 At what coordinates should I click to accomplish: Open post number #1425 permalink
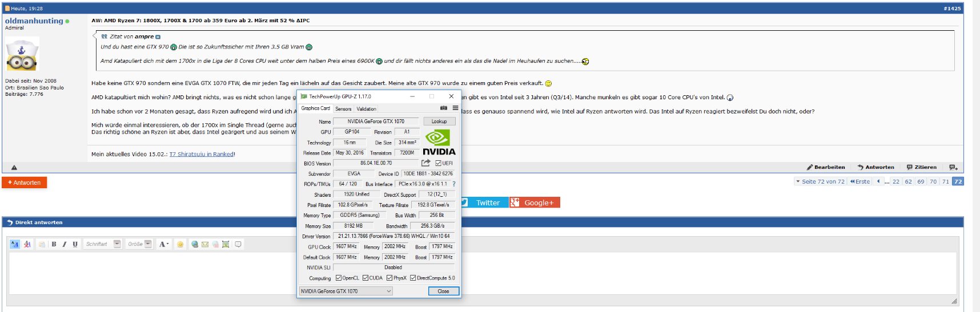(x=952, y=9)
